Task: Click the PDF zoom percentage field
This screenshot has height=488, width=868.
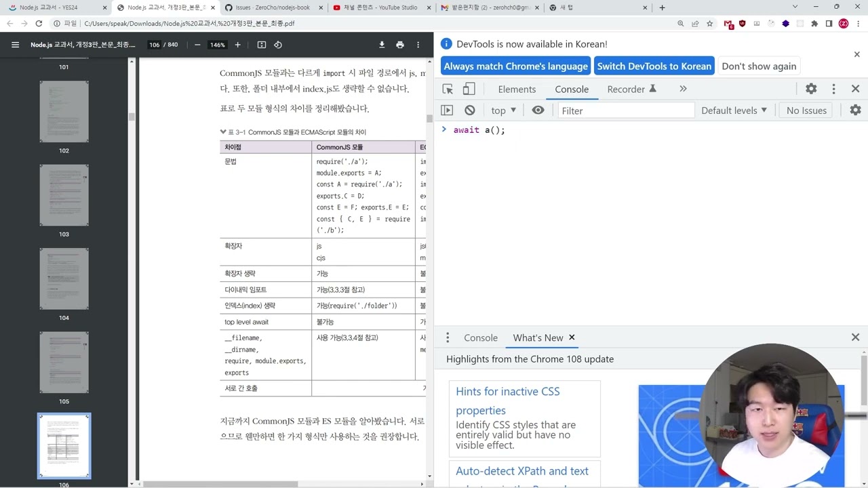Action: pos(217,45)
